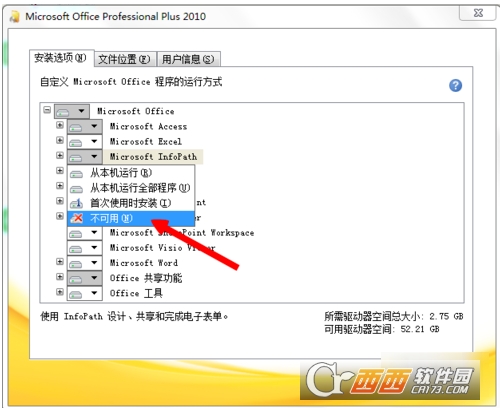This screenshot has width=500, height=410.
Task: Click the blue help question mark icon
Action: [x=455, y=85]
